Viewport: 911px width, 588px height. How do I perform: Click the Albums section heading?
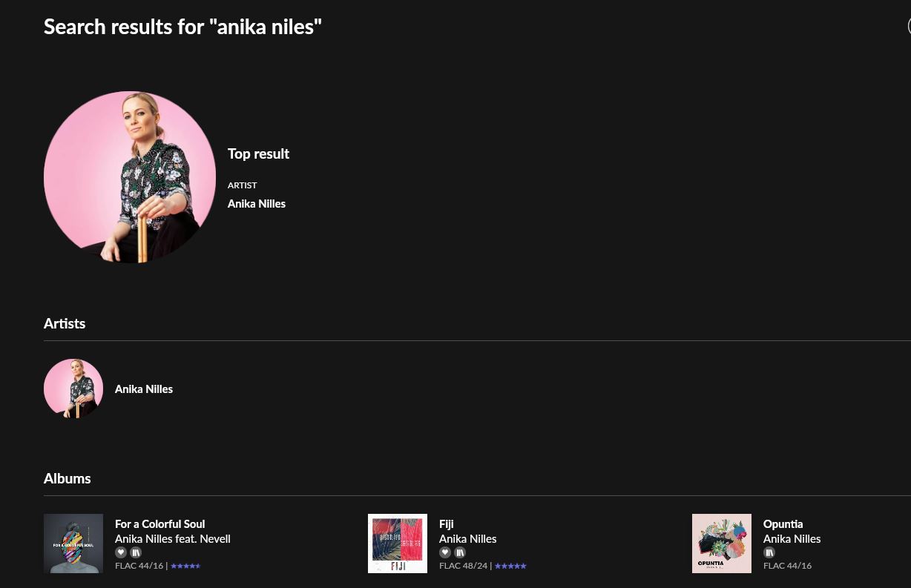click(x=67, y=478)
